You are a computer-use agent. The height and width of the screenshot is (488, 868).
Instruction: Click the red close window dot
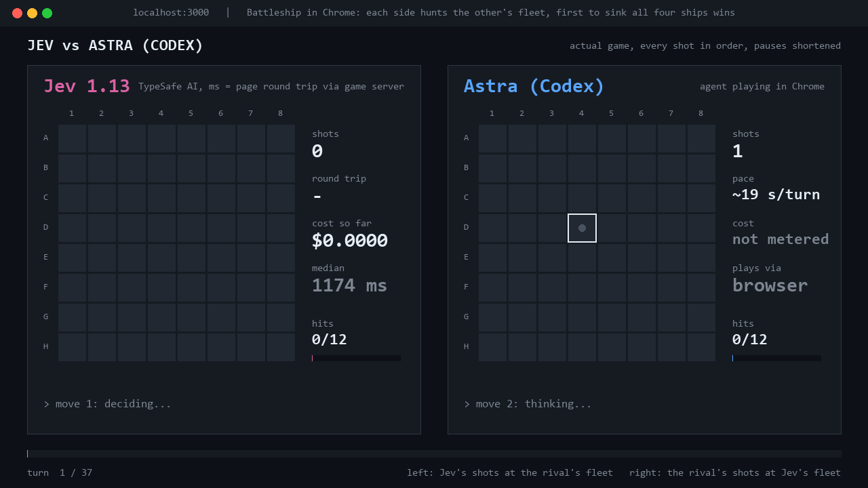click(17, 13)
